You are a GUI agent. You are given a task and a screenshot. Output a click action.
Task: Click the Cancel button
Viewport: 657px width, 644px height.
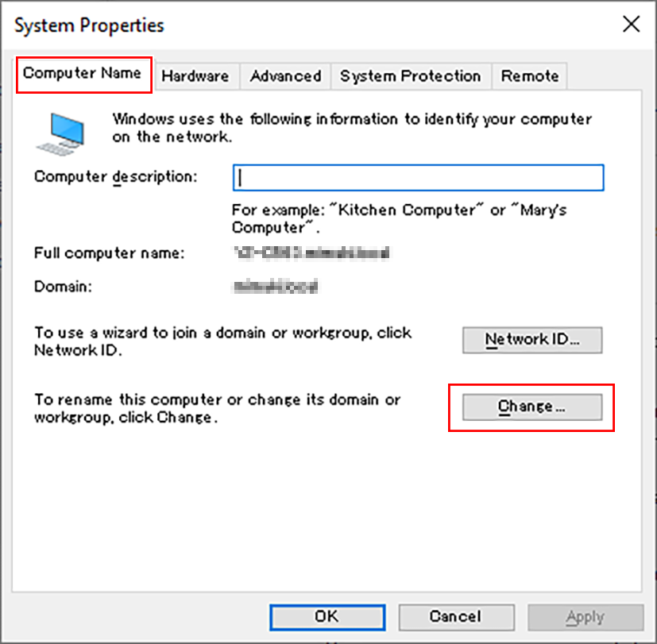click(456, 617)
